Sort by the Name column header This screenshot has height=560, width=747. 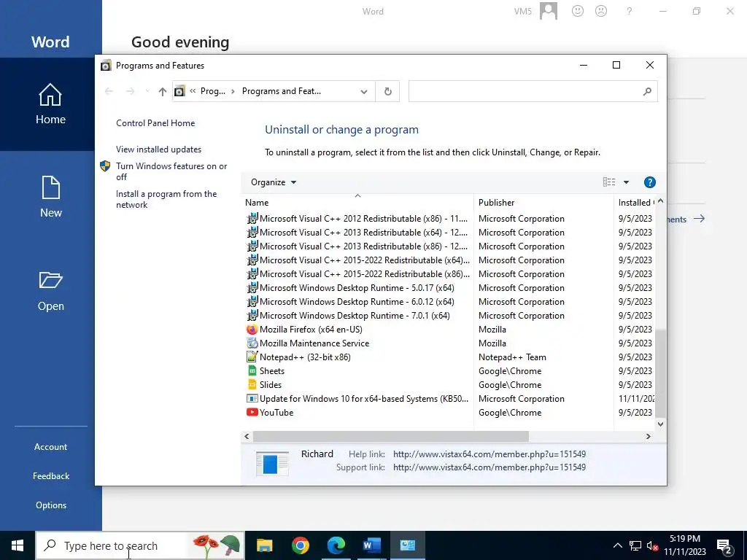pos(357,203)
